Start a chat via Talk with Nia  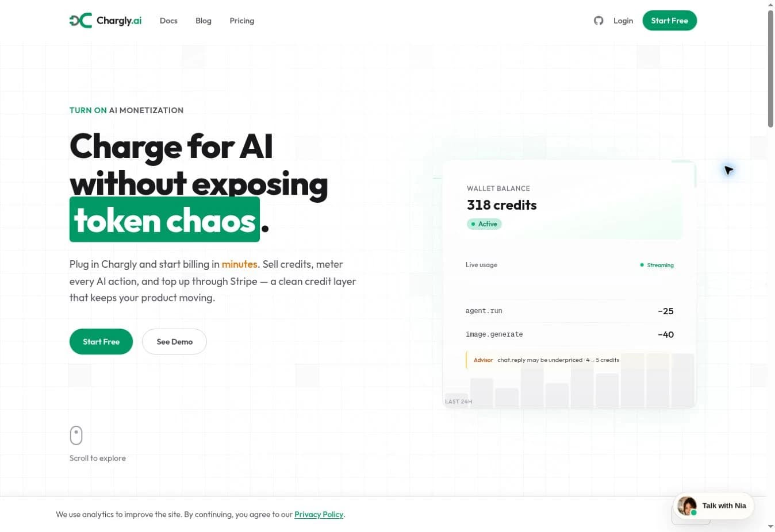tap(713, 506)
